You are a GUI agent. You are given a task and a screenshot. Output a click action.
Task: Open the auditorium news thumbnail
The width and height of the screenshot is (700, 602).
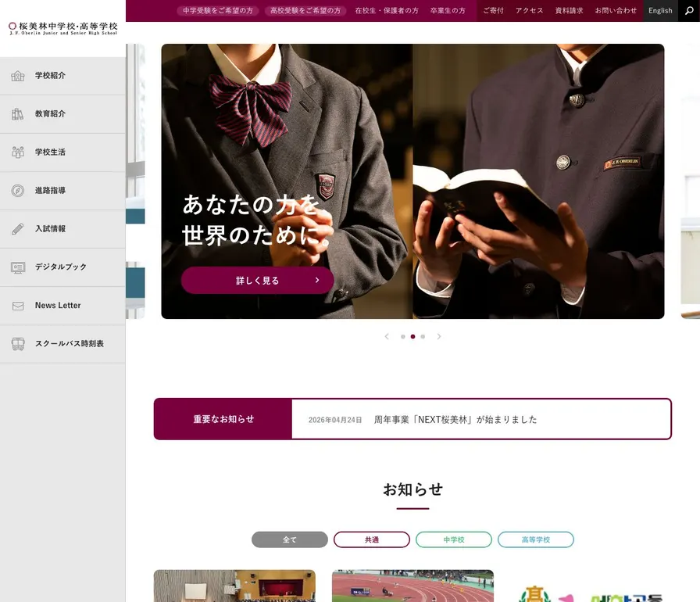[x=234, y=586]
